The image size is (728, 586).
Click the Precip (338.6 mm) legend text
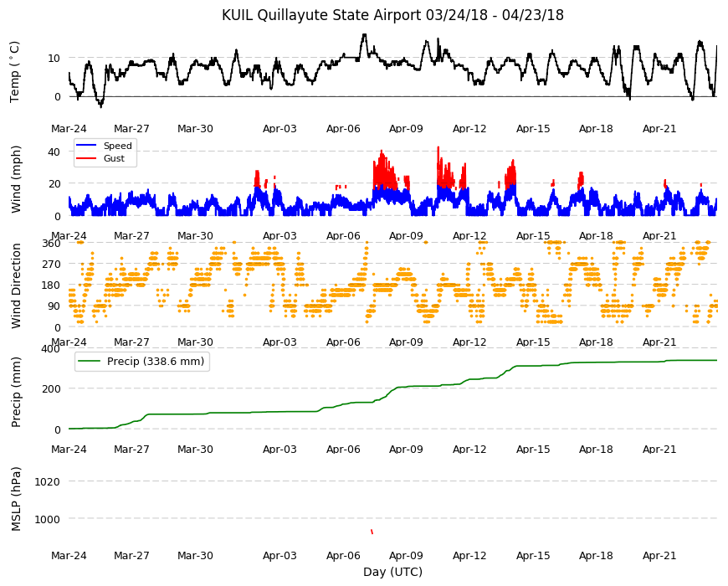tap(156, 362)
